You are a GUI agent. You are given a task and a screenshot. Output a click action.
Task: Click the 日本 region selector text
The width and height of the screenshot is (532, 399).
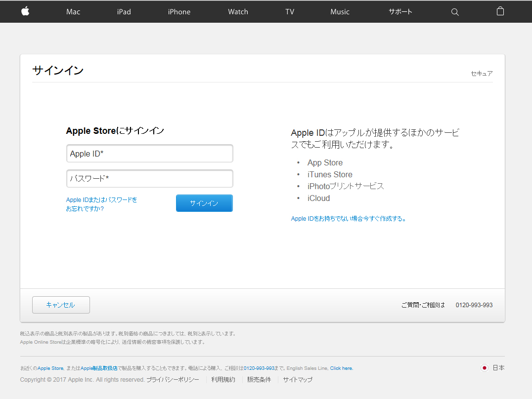pos(498,368)
